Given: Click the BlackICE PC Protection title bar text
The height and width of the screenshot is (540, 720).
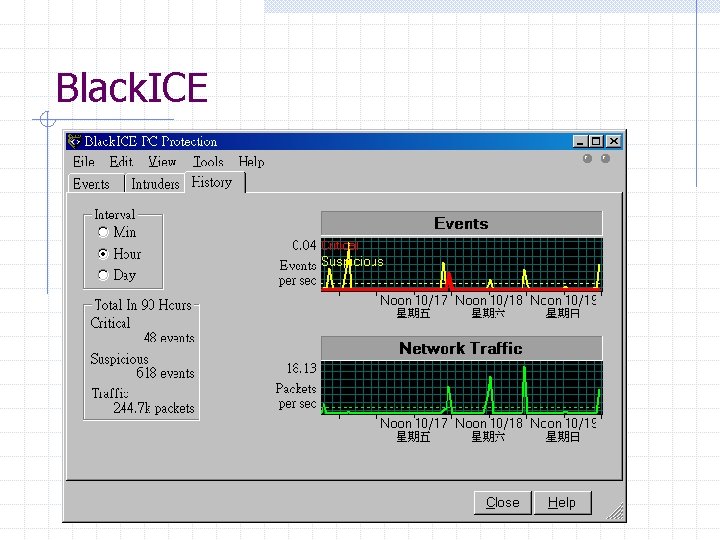Looking at the screenshot, I should [x=151, y=141].
